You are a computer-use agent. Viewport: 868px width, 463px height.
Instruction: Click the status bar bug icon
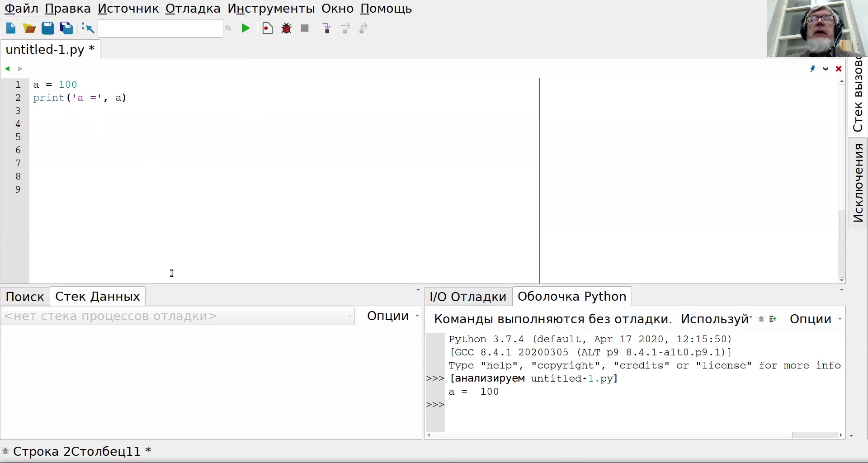point(5,451)
